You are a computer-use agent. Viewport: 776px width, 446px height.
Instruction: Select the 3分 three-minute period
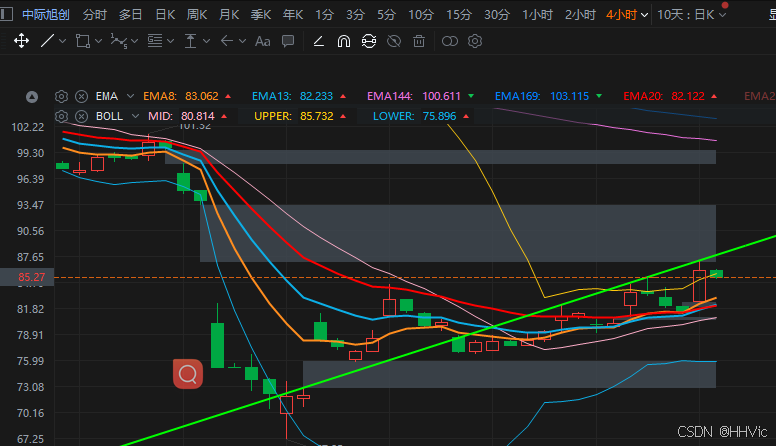point(355,15)
